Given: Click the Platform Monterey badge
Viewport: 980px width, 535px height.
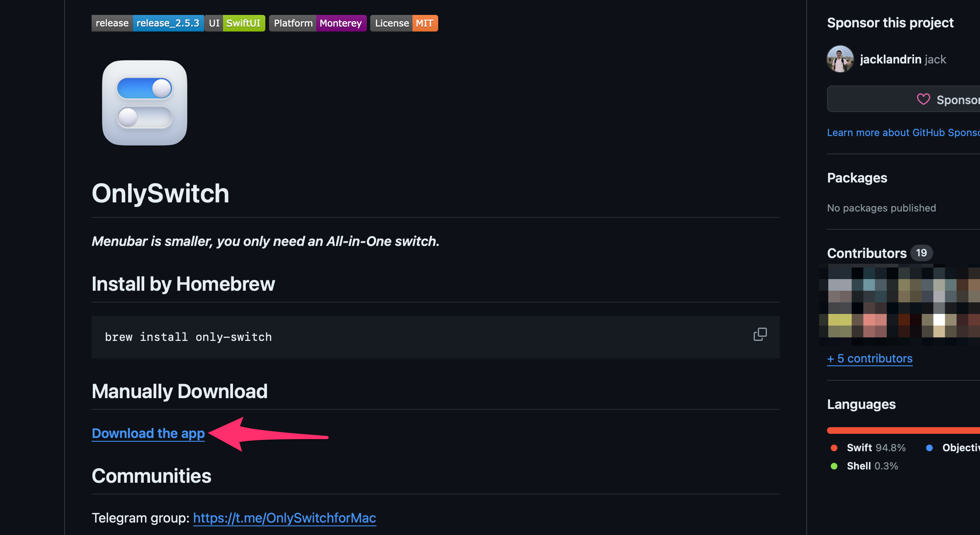Looking at the screenshot, I should click(318, 23).
